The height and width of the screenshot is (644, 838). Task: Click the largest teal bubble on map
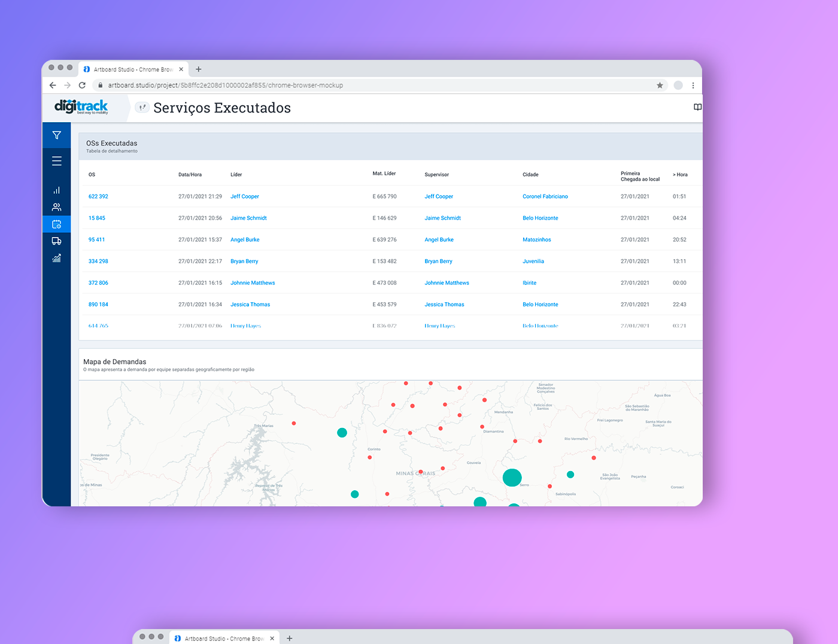coord(512,478)
